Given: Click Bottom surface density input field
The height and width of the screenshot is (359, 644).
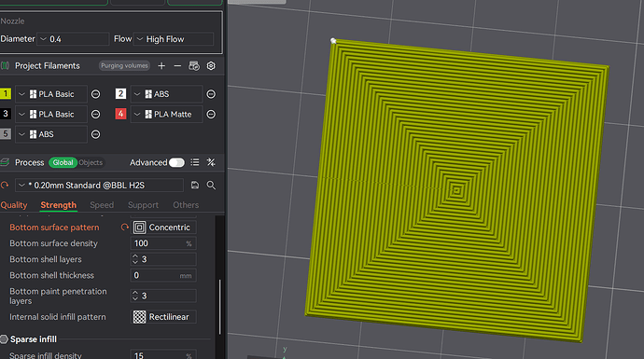Looking at the screenshot, I should [x=163, y=243].
